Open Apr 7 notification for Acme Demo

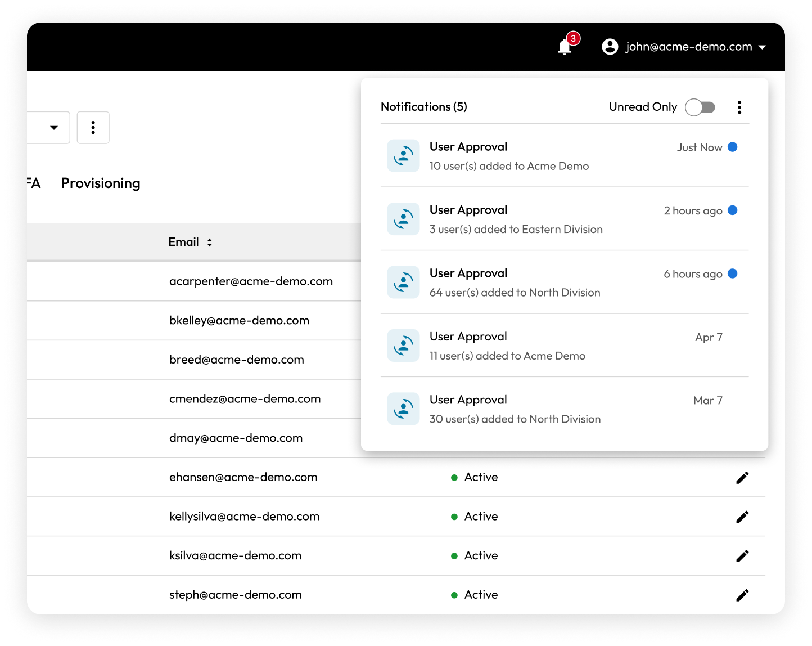[507, 346]
